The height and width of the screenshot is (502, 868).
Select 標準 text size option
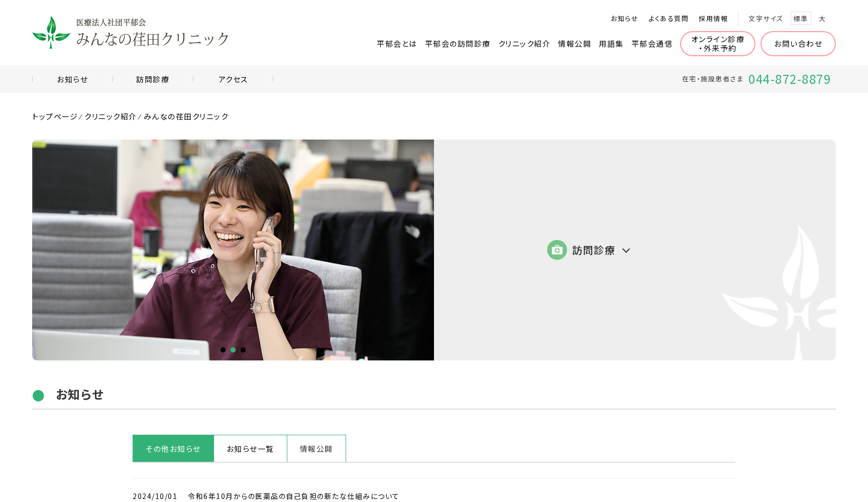tap(801, 18)
